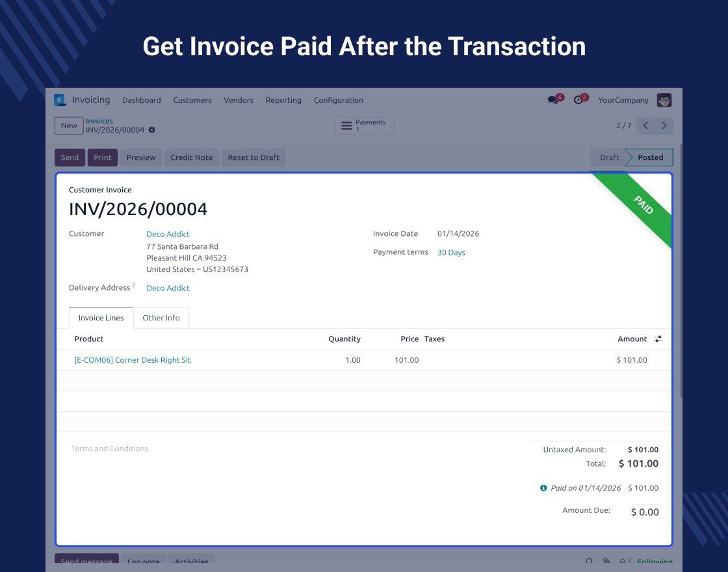The height and width of the screenshot is (572, 728).
Task: Click the Credit Note button
Action: click(x=192, y=157)
